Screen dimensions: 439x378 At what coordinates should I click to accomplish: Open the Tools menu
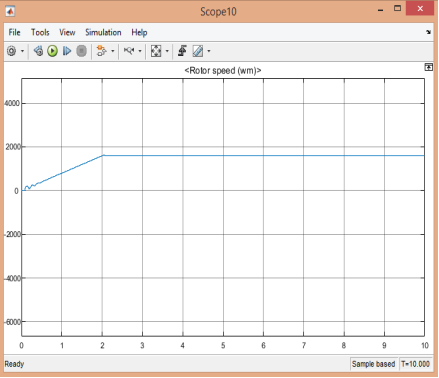pos(40,32)
